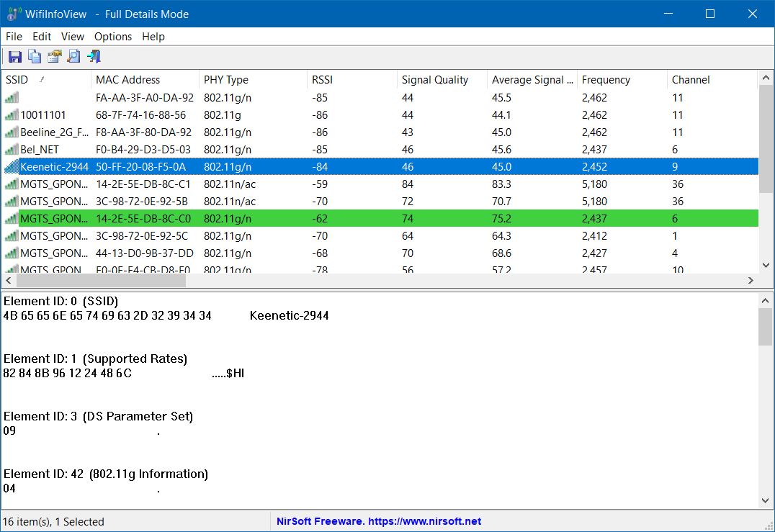Click MAC address 44-13-D0-9B-37-DD
The height and width of the screenshot is (532, 775).
pos(145,253)
